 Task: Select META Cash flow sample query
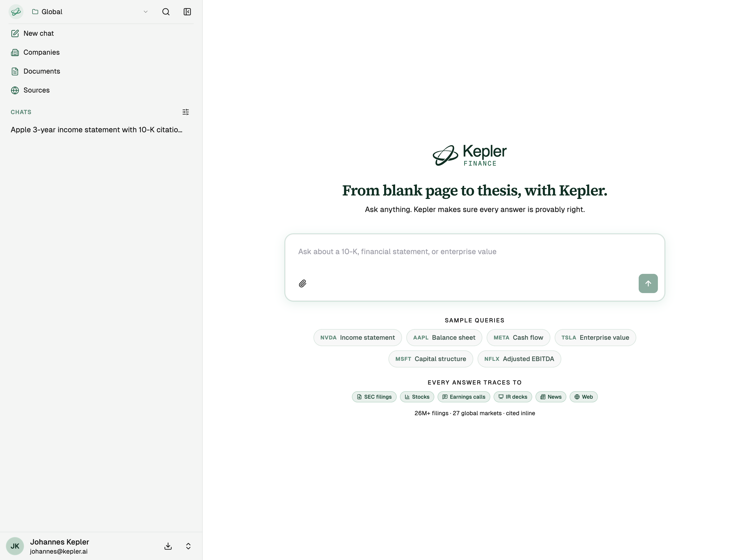518,338
